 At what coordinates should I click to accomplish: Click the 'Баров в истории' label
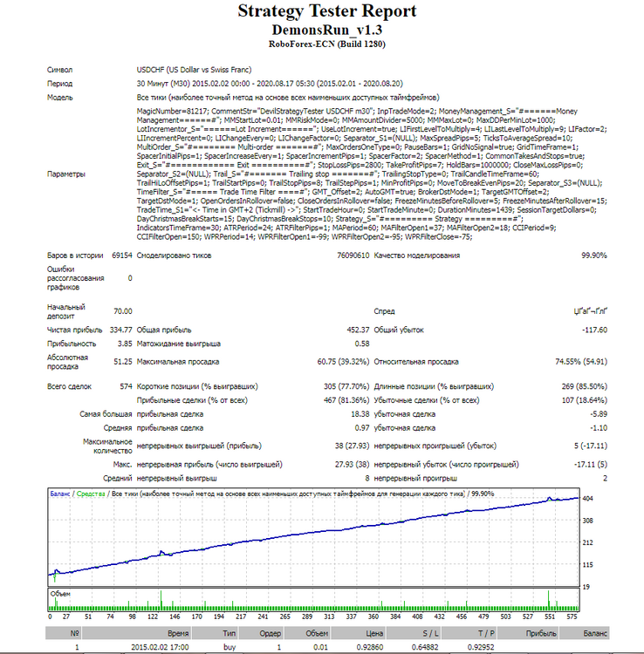[x=75, y=255]
